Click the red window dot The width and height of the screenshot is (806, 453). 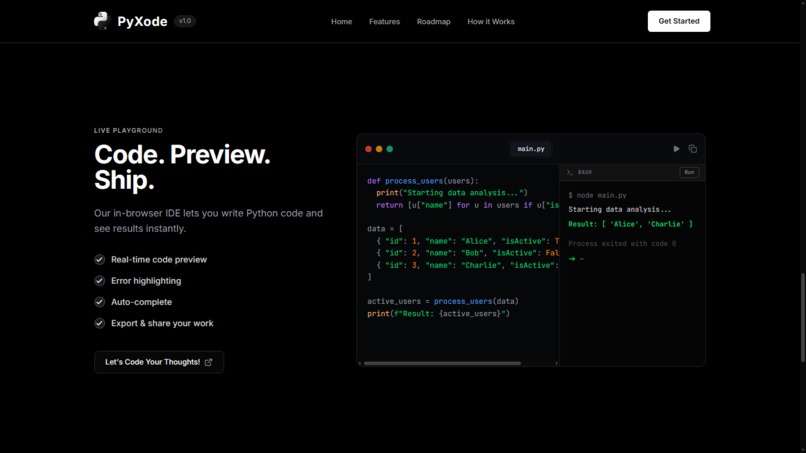[x=368, y=149]
